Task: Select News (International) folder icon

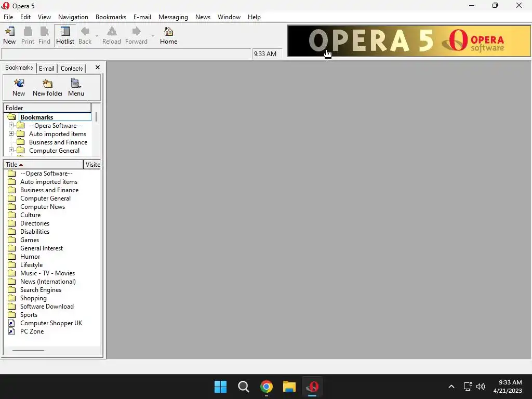Action: pos(12,281)
